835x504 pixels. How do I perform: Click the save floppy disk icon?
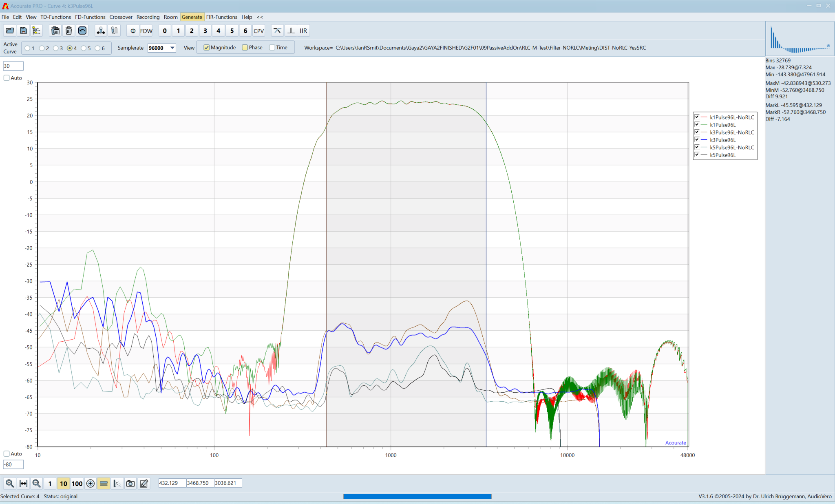click(23, 31)
